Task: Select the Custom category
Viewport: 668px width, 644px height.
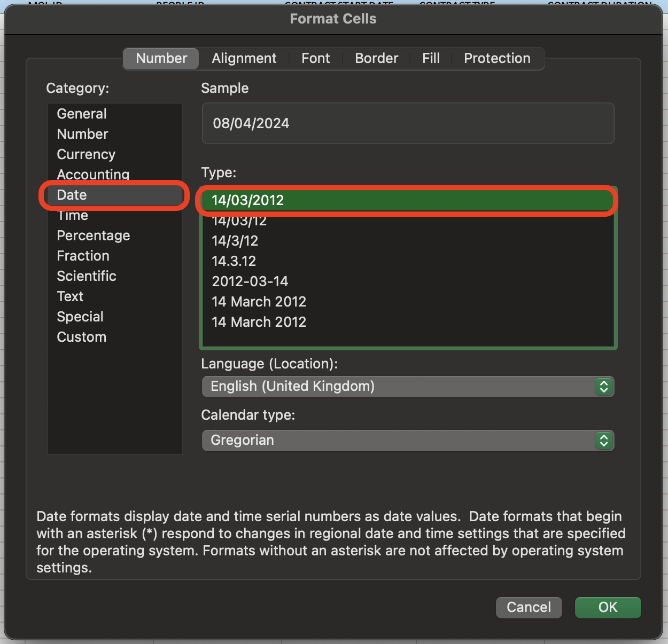Action: 82,337
